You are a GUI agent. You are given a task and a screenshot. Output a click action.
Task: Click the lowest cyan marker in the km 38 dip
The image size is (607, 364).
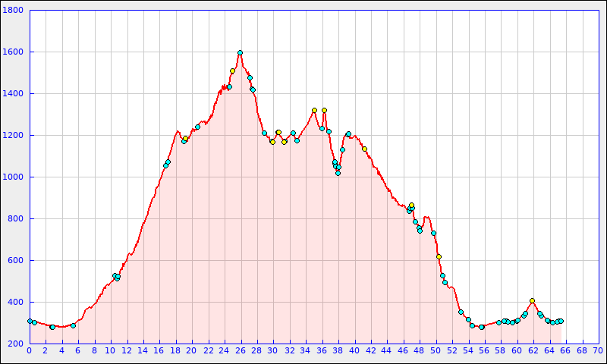[x=338, y=173]
